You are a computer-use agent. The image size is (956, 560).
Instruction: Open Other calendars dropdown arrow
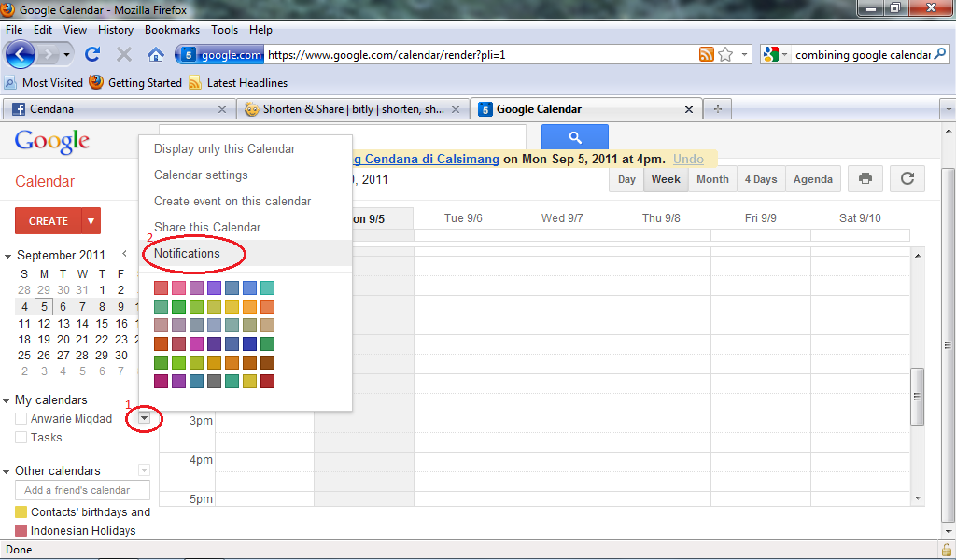[x=144, y=469]
